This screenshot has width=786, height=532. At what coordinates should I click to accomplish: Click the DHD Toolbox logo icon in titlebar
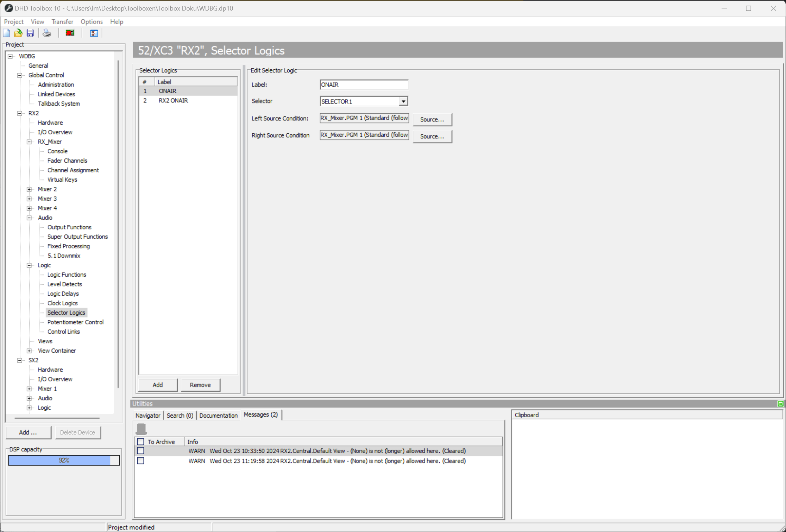click(8, 8)
